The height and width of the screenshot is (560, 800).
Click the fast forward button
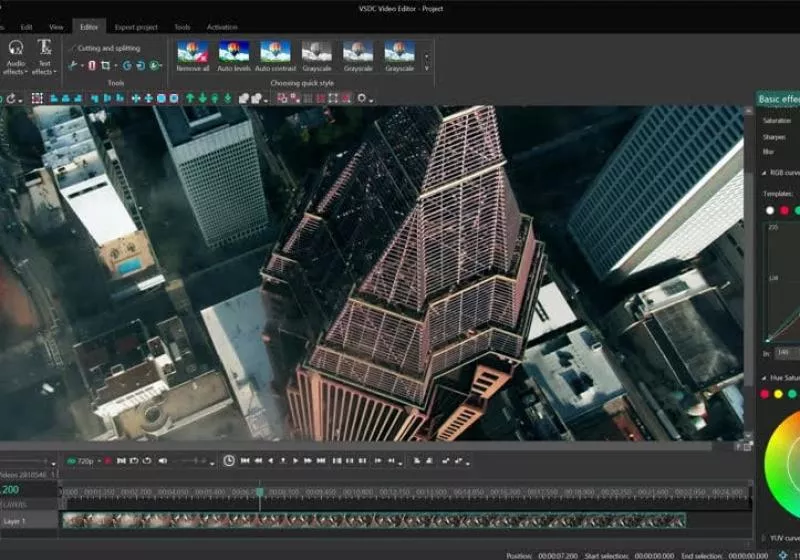[308, 461]
